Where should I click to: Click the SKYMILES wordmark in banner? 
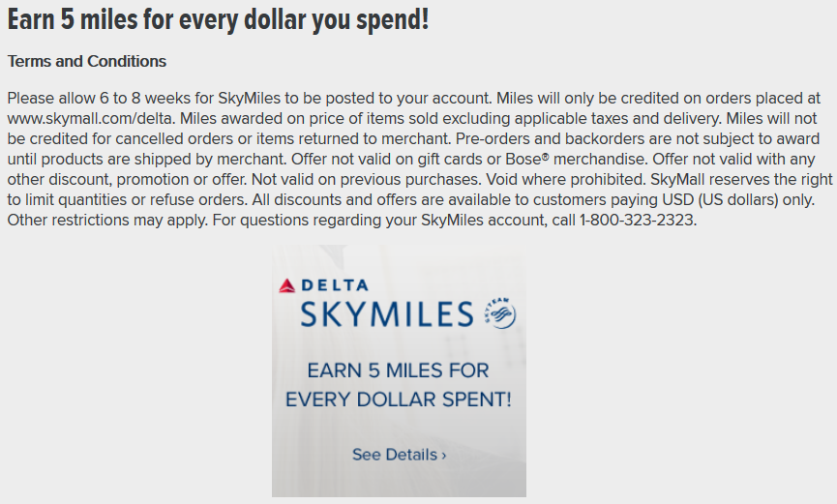tap(386, 314)
